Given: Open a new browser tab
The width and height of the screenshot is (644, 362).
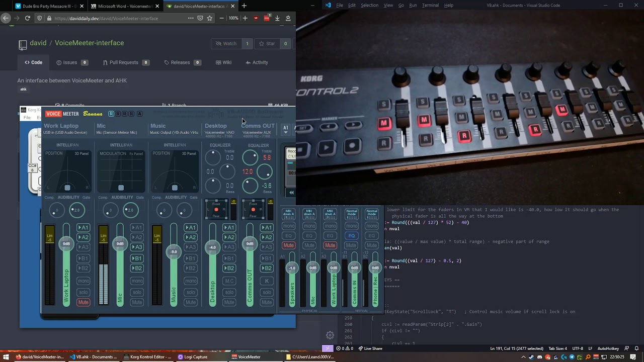Looking at the screenshot, I should [x=244, y=6].
